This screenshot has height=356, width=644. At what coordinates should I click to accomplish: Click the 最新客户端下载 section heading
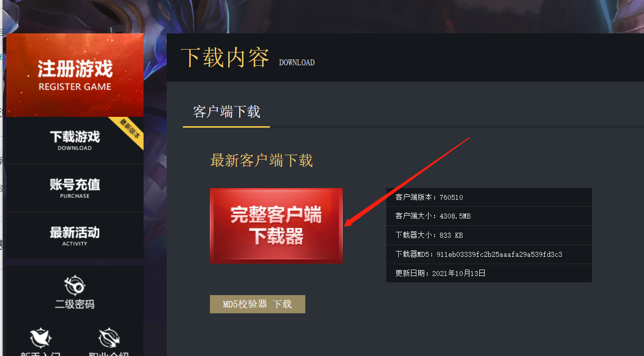pyautogui.click(x=262, y=161)
